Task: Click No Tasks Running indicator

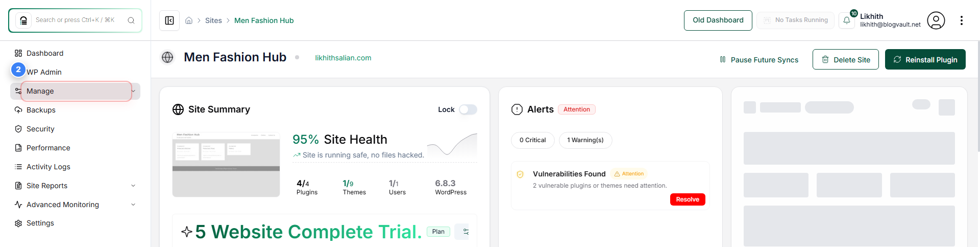Action: (795, 20)
